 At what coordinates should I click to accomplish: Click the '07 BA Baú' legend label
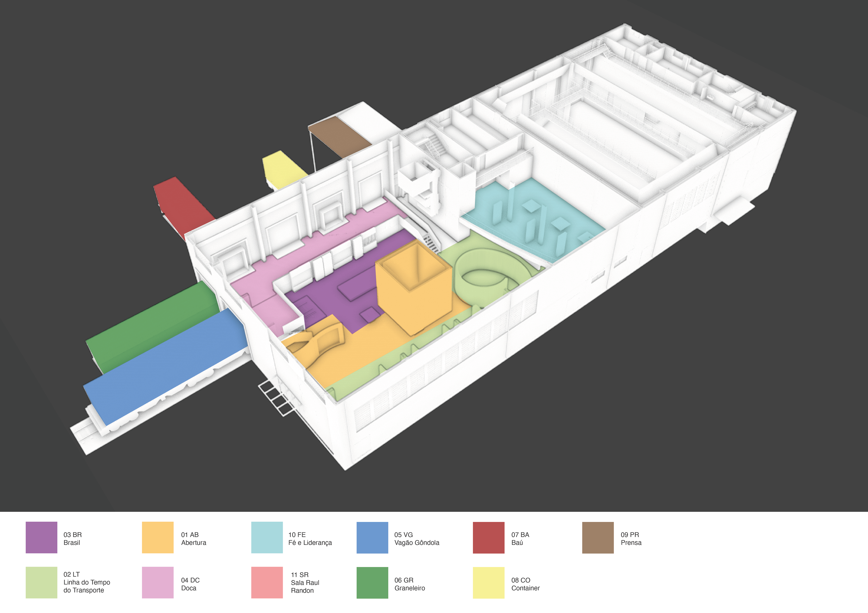pos(520,539)
